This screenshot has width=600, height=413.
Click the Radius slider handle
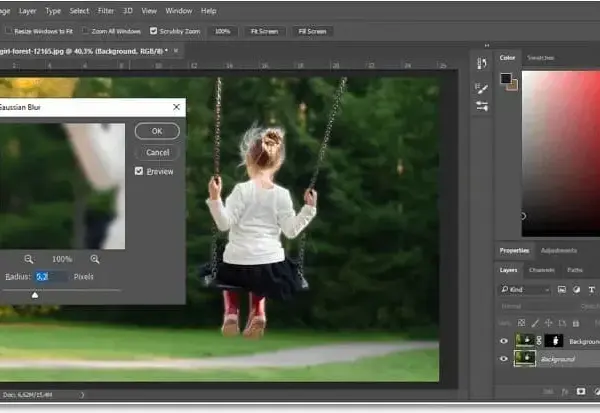(x=35, y=295)
